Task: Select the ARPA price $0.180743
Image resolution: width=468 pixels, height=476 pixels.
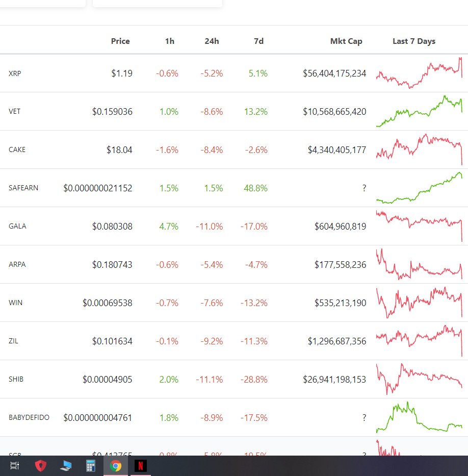Action: pos(112,265)
